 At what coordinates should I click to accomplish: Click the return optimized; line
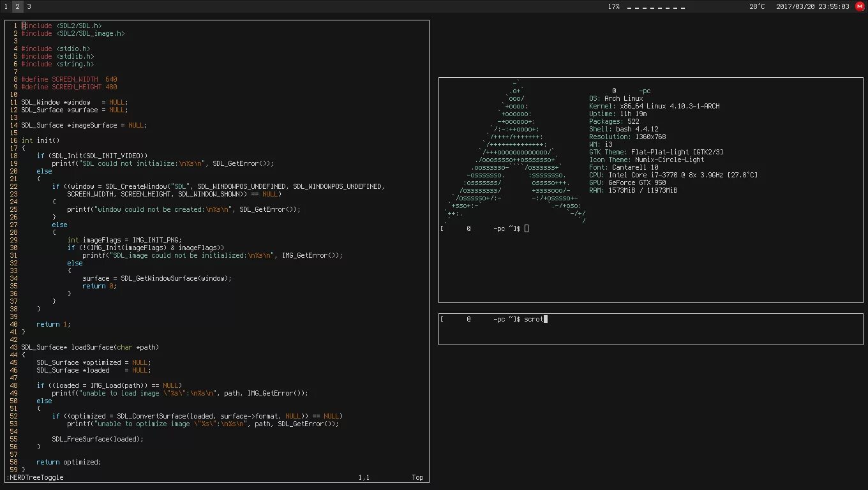tap(69, 462)
